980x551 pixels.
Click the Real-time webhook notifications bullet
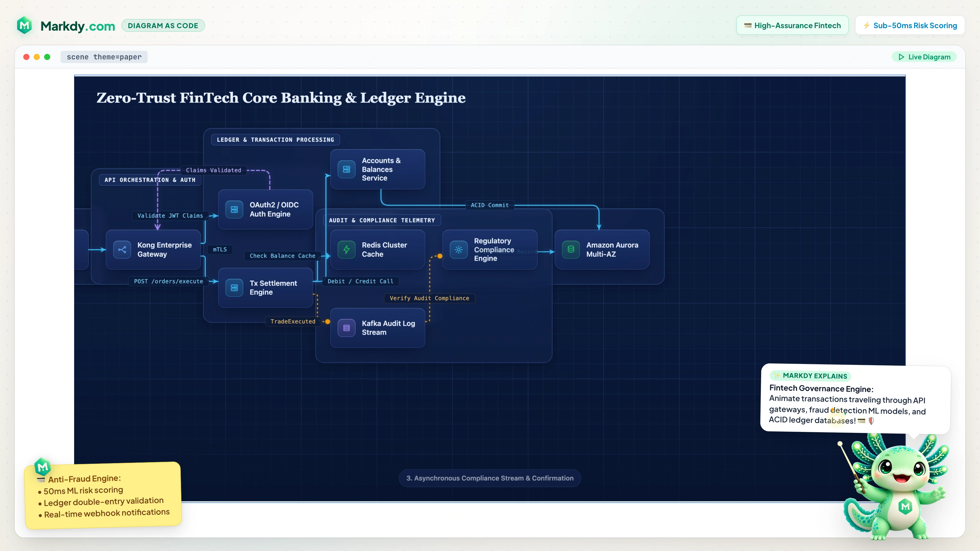(104, 514)
